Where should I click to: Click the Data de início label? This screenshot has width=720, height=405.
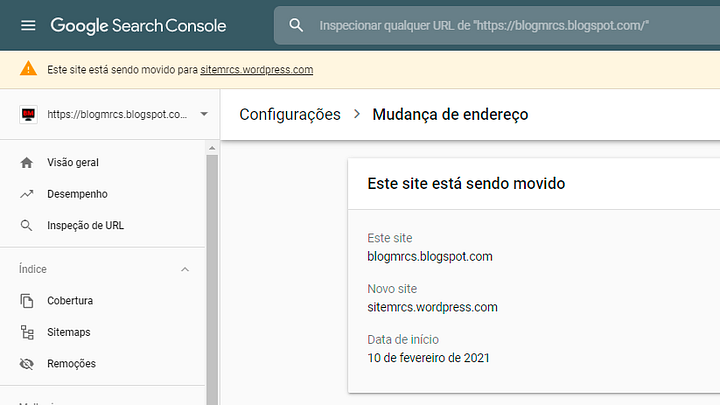tap(403, 339)
